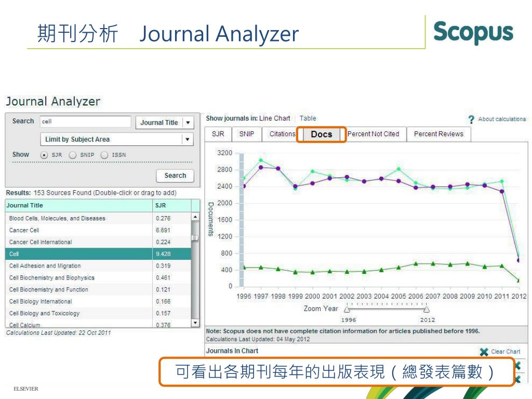The image size is (532, 399).
Task: Open the Citations tab
Action: (282, 134)
